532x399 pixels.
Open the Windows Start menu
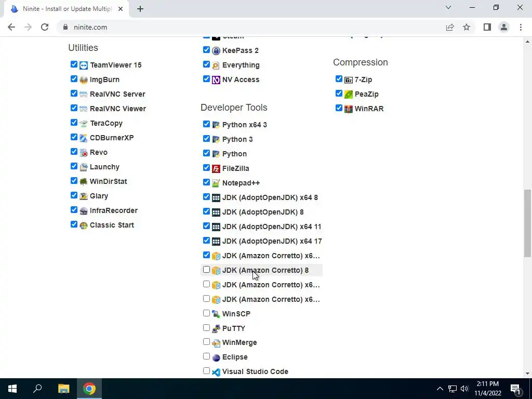(x=12, y=389)
